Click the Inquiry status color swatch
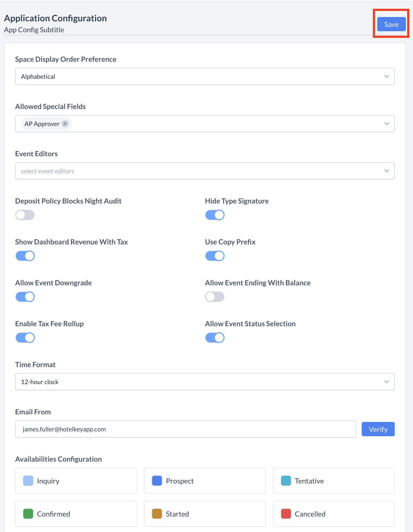413x532 pixels. [x=28, y=480]
